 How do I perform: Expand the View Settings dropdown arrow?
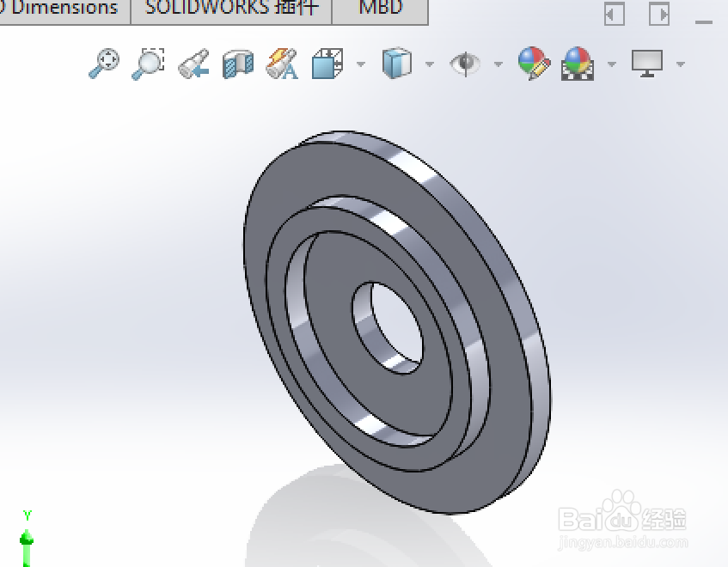[682, 64]
